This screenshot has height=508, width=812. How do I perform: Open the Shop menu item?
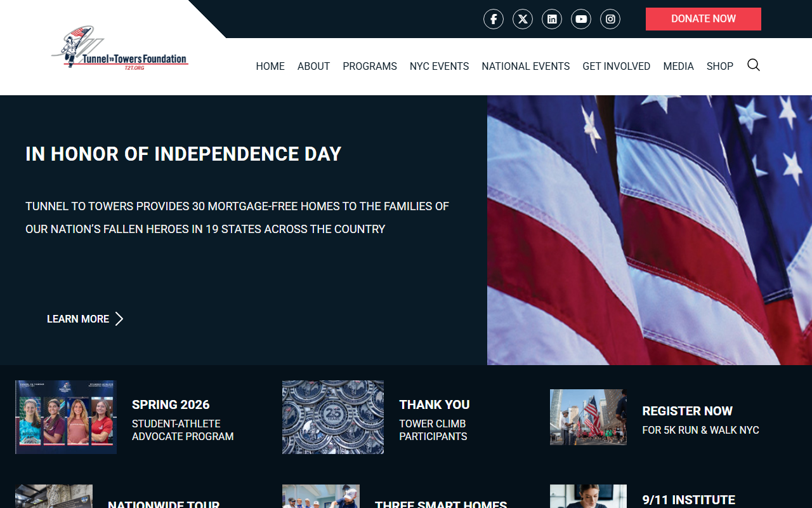(x=720, y=66)
